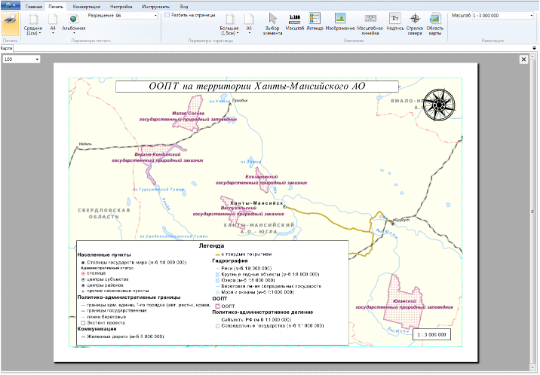This screenshot has height=375, width=540.
Task: Insert an Изображение picture element
Action: click(x=340, y=22)
